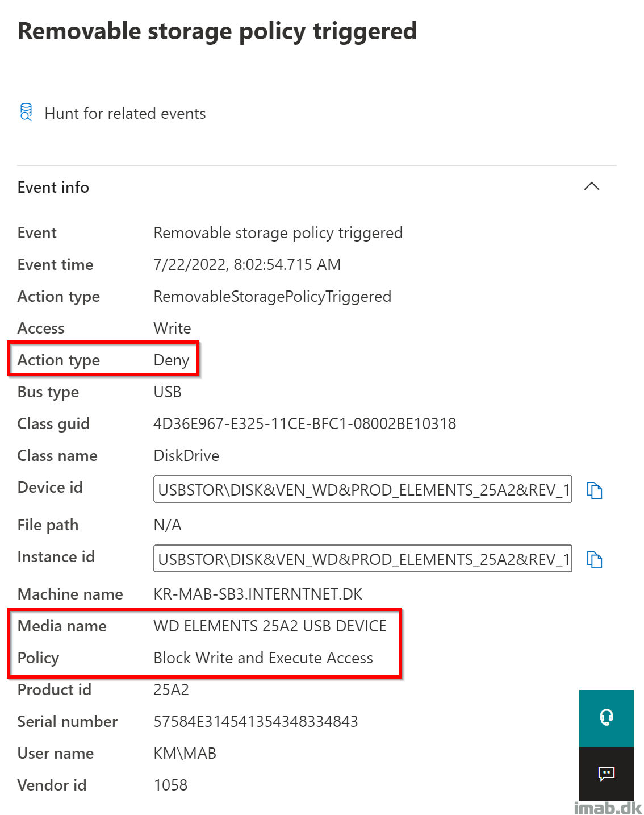Click the Hunt for related events database icon
This screenshot has width=644, height=815.
(26, 112)
